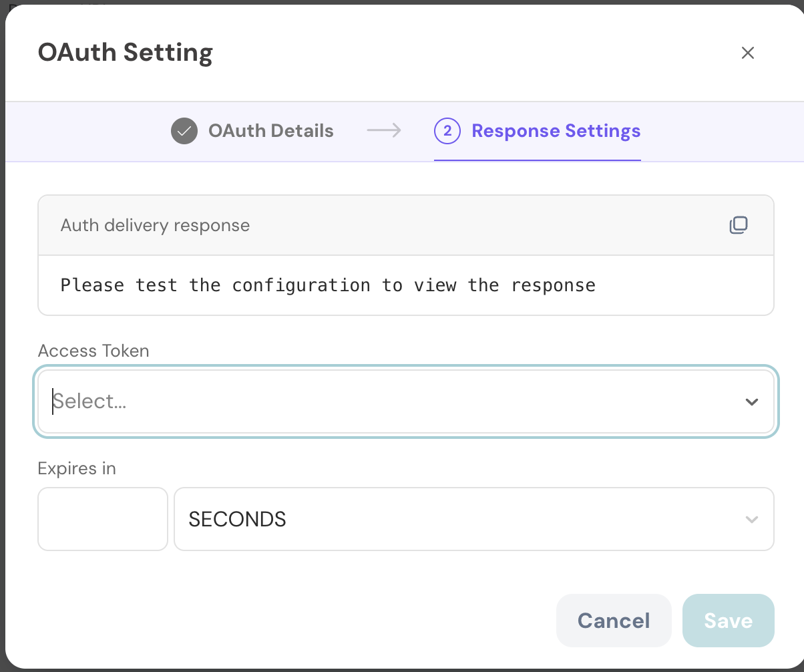Go back to the OAuth Details step

(270, 131)
